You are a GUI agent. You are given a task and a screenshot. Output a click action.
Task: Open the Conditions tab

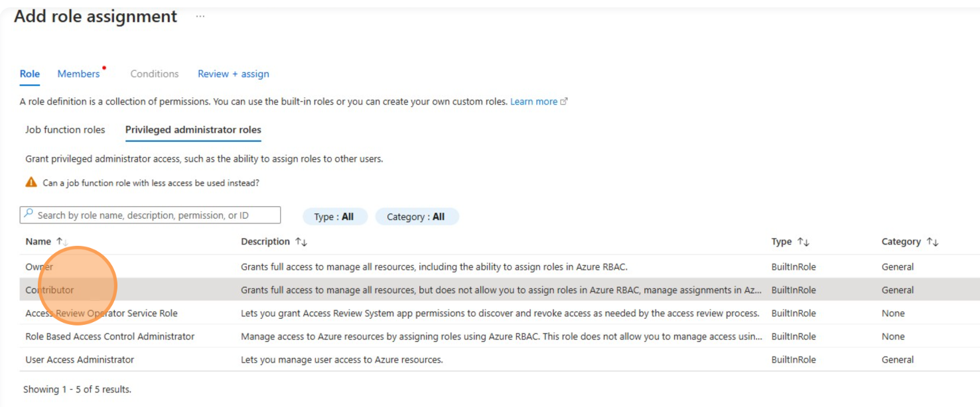[154, 74]
